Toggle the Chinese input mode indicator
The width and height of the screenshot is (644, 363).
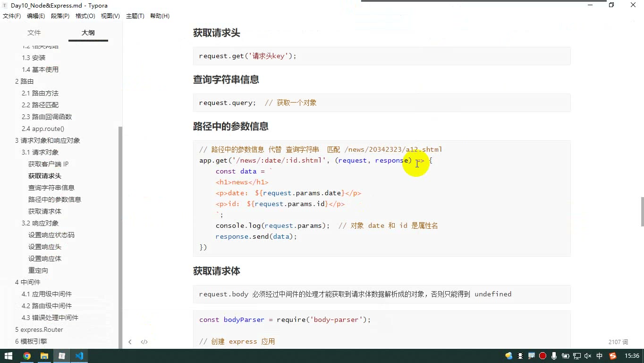click(600, 356)
